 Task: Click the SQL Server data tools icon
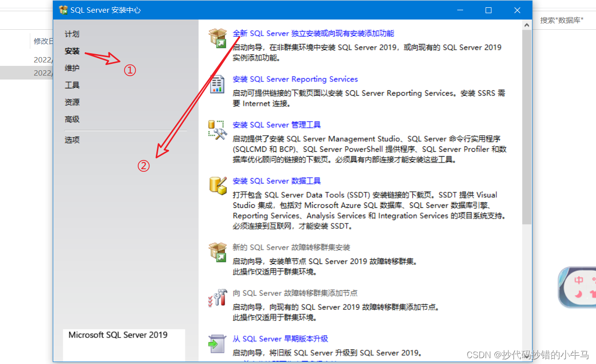coord(217,185)
